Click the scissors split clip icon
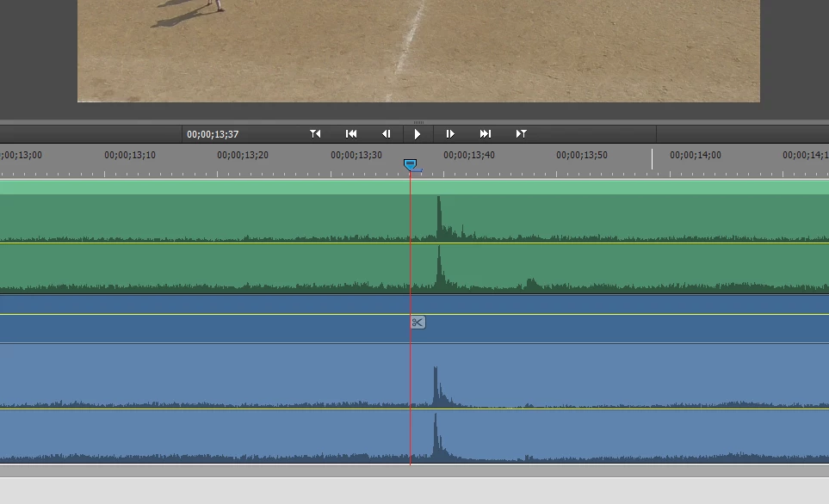Screen dimensions: 829x504 tap(418, 323)
